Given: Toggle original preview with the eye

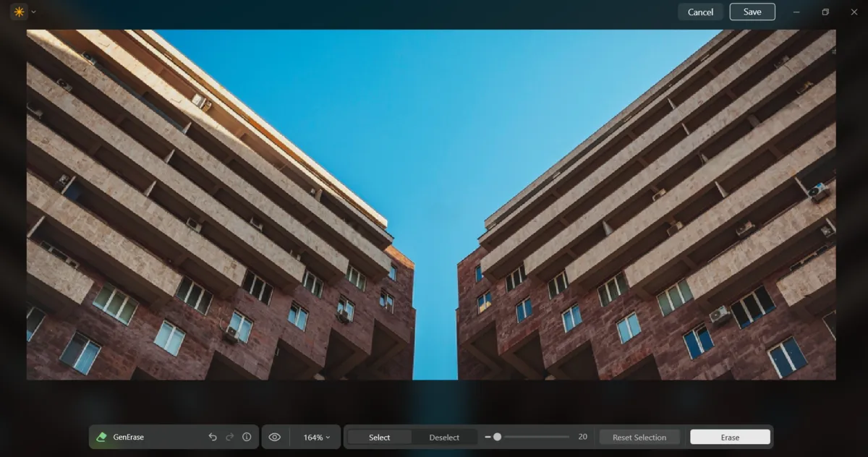Looking at the screenshot, I should pos(274,437).
